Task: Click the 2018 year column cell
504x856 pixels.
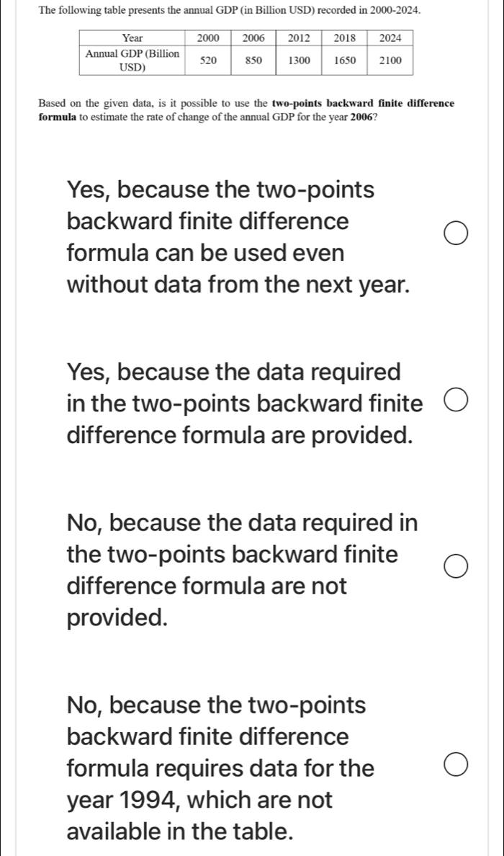Action: tap(344, 38)
